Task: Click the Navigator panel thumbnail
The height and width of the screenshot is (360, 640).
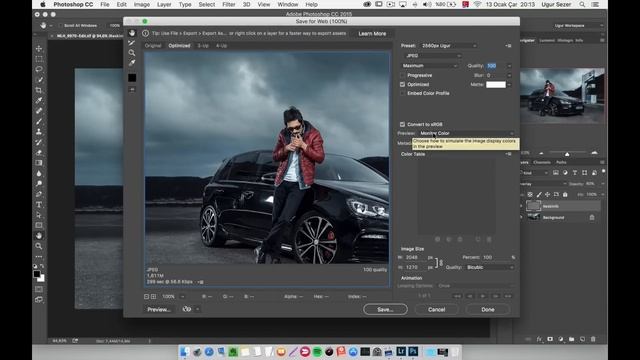Action: tap(562, 96)
